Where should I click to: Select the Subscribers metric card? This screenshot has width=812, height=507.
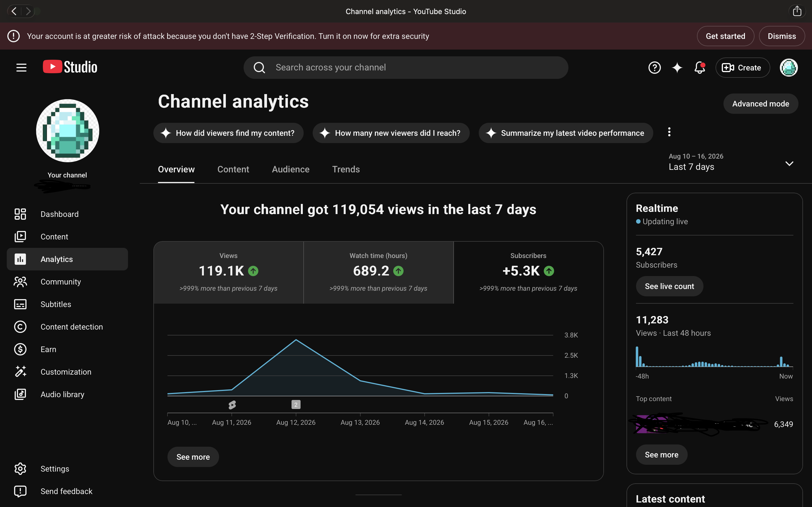[528, 272]
